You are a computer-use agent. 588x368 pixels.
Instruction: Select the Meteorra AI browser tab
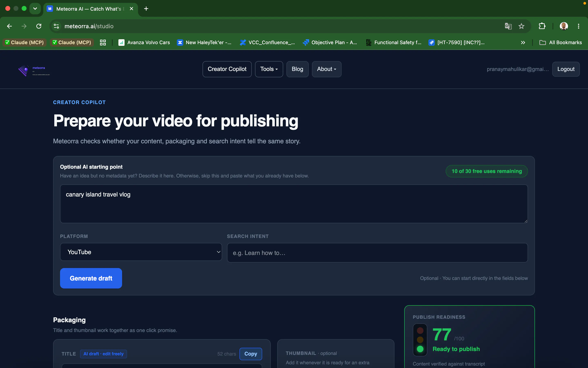point(90,9)
